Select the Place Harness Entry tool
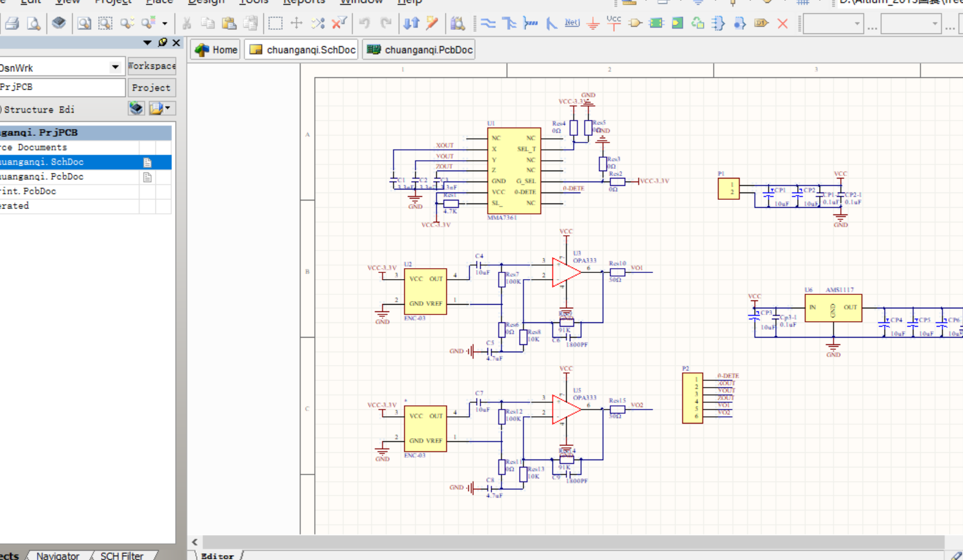Image resolution: width=963 pixels, height=560 pixels. click(x=740, y=24)
